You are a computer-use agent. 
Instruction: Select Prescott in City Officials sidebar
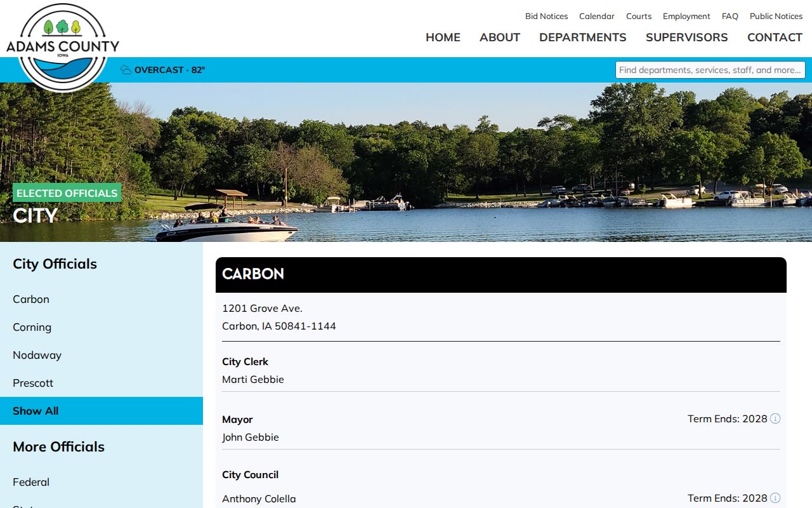(x=101, y=383)
